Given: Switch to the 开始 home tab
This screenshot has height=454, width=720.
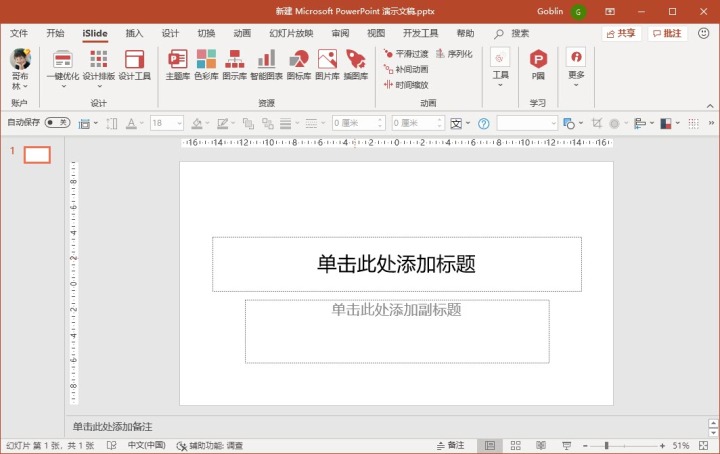Looking at the screenshot, I should (55, 33).
